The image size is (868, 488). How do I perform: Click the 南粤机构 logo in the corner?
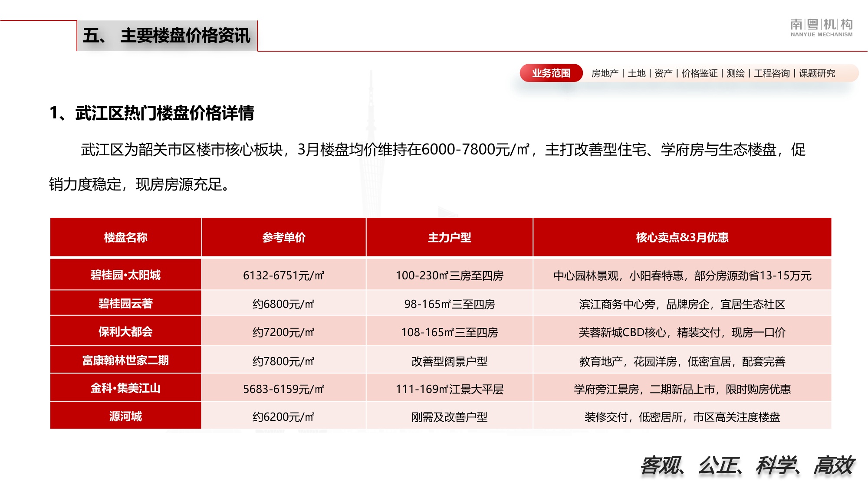tap(821, 27)
